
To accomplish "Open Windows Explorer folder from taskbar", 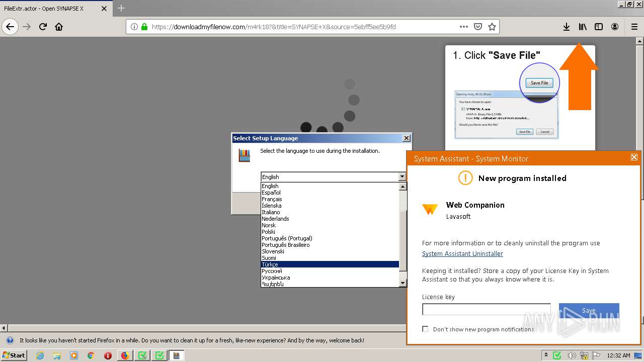I will click(x=57, y=355).
